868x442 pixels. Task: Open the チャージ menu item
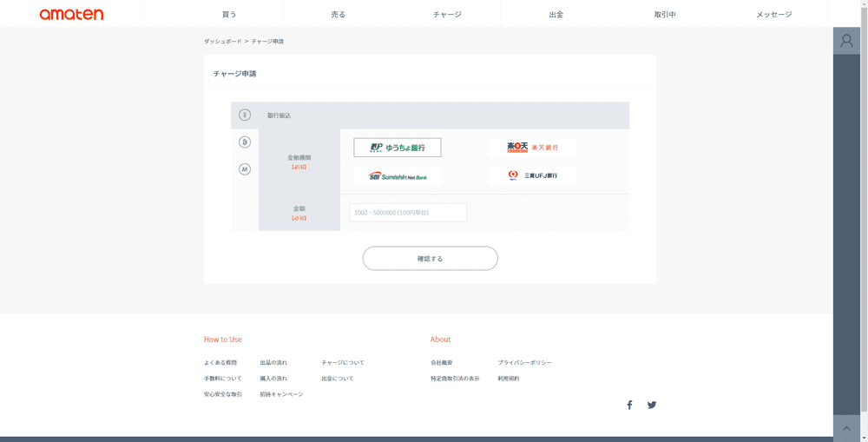pyautogui.click(x=447, y=14)
